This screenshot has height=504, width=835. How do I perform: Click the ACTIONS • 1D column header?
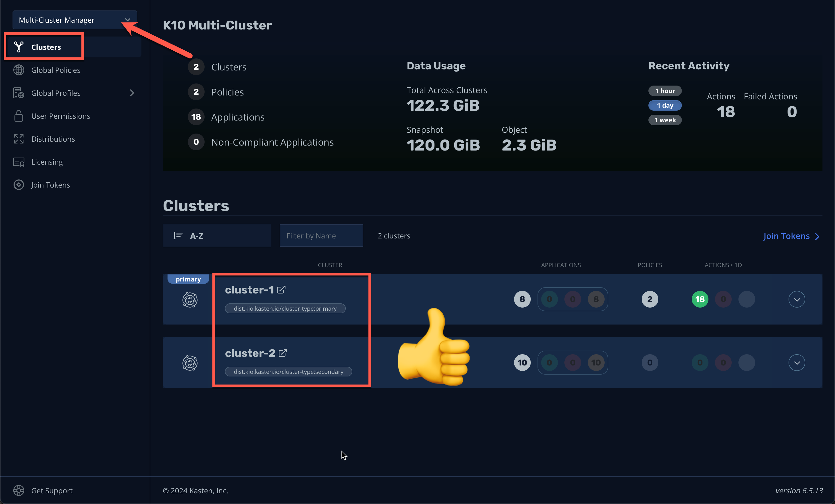click(x=723, y=265)
